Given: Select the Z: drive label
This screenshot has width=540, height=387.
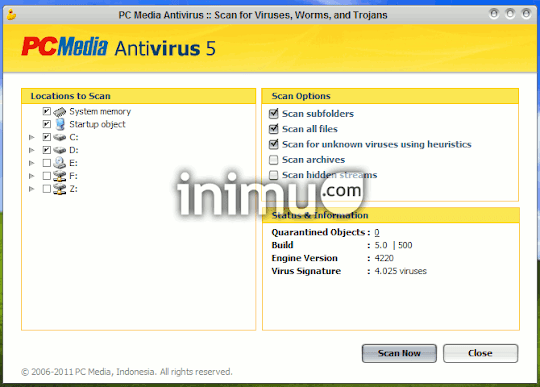Looking at the screenshot, I should point(73,189).
